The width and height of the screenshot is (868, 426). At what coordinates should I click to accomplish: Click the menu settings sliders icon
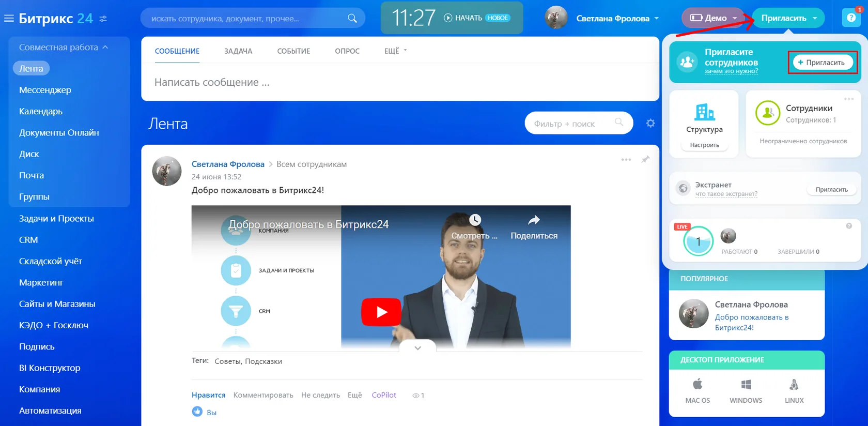[x=103, y=19]
